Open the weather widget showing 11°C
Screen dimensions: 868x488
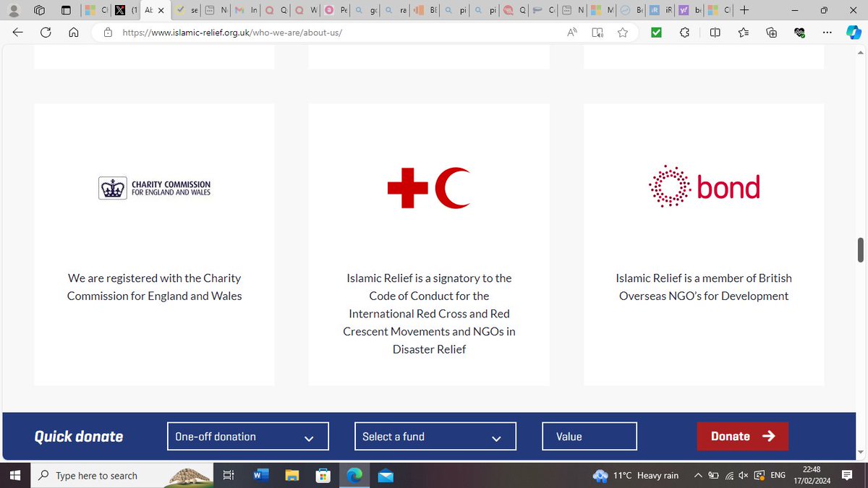click(637, 475)
